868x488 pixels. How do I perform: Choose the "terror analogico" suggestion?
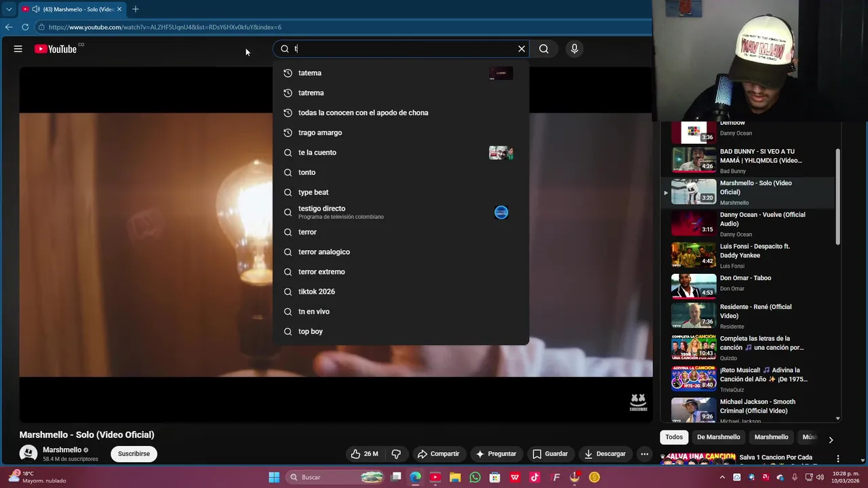(x=401, y=252)
